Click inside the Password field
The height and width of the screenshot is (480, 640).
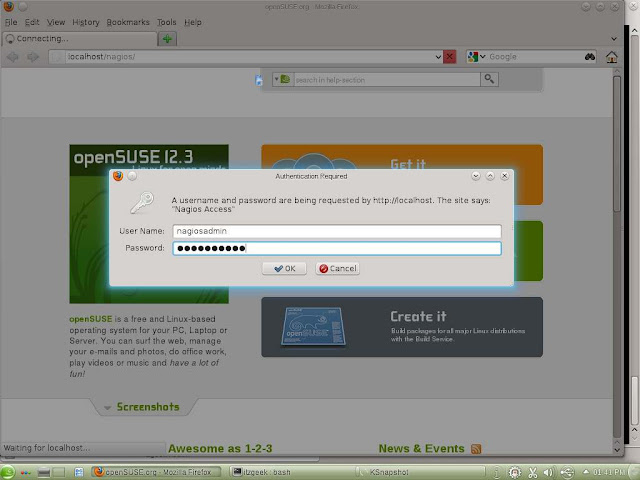pos(337,248)
